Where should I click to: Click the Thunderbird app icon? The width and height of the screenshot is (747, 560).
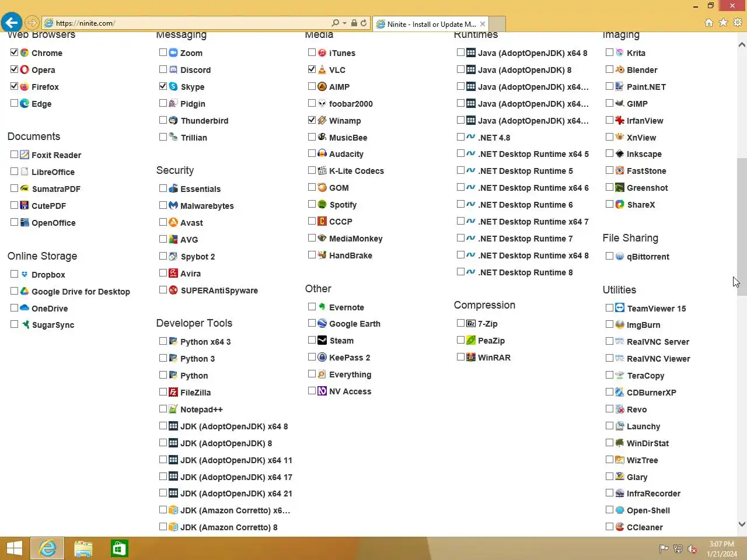coord(173,120)
